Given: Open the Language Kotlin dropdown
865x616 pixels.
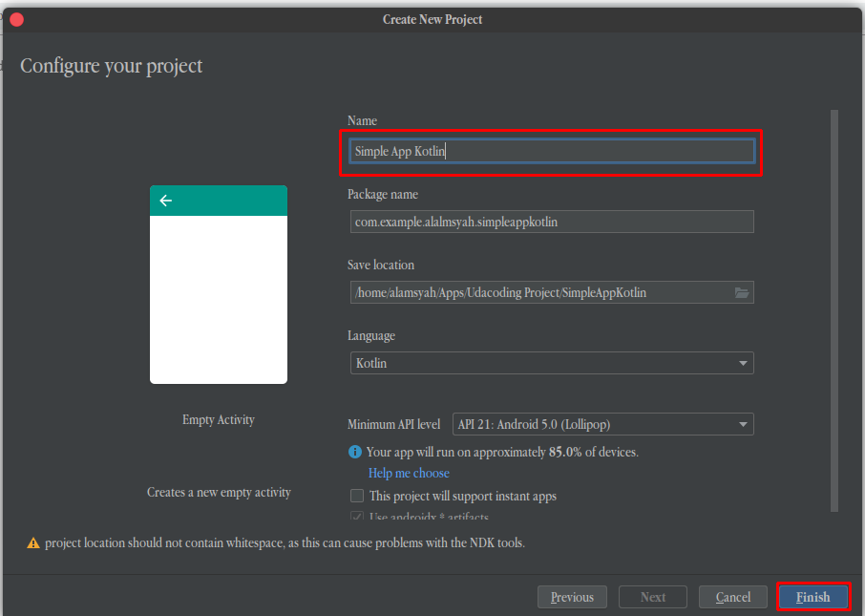Looking at the screenshot, I should (552, 363).
